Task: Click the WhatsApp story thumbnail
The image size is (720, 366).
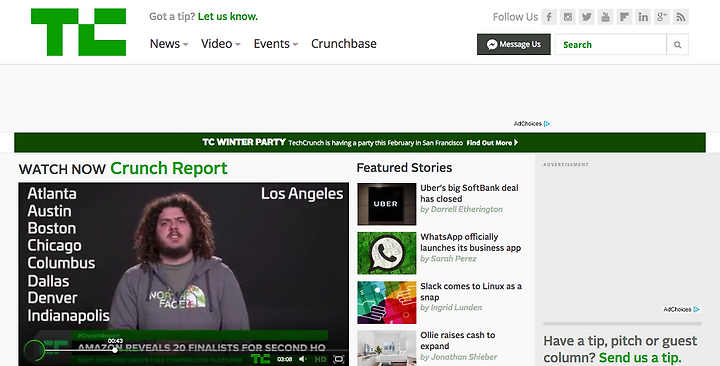Action: tap(387, 253)
